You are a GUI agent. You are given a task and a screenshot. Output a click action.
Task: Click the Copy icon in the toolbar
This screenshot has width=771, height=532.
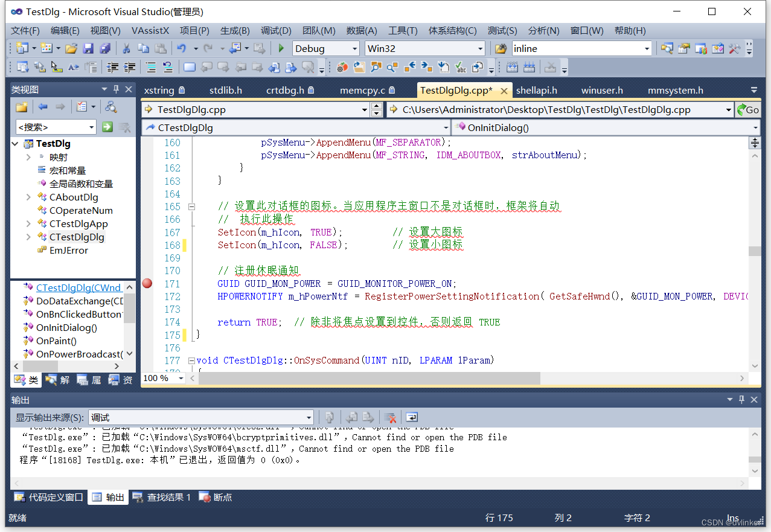click(x=143, y=48)
